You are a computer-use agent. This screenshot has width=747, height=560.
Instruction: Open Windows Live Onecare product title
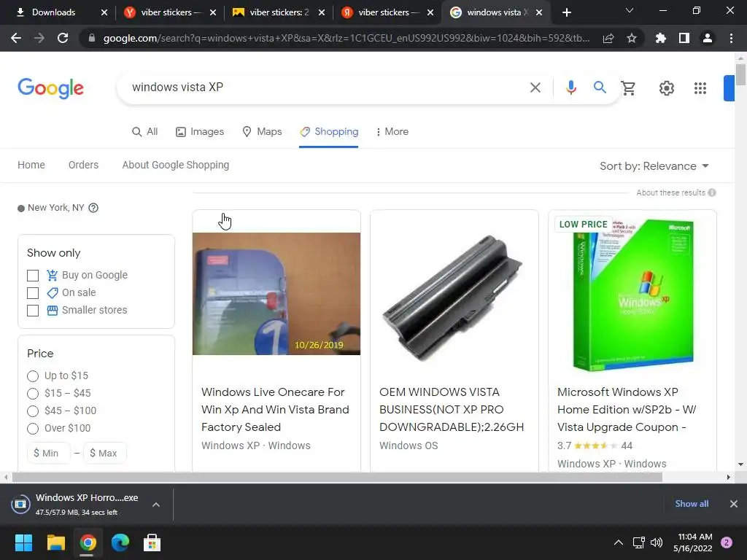[275, 410]
